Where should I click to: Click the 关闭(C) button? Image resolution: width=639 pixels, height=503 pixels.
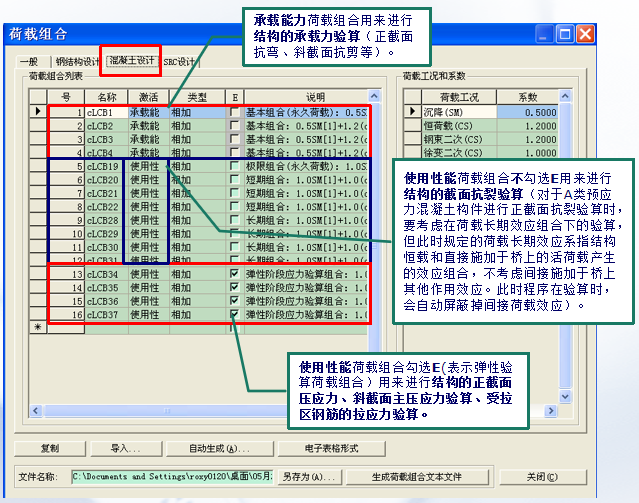tap(542, 477)
